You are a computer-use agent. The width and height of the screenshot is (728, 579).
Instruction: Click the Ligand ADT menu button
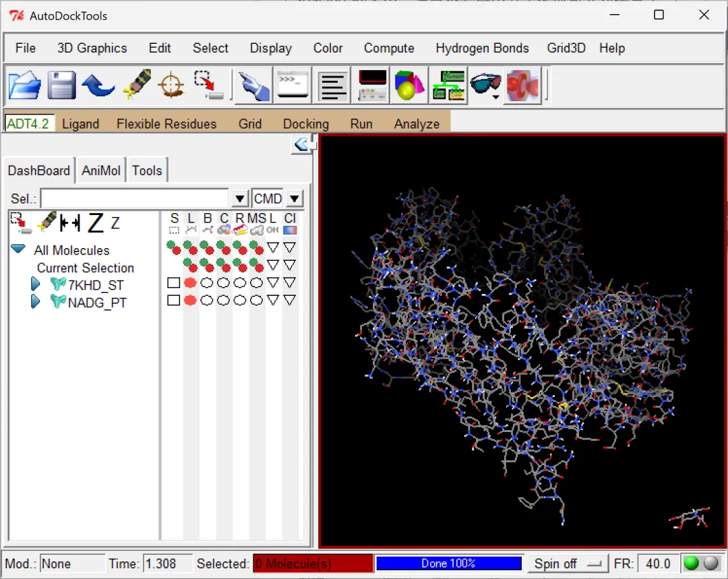[x=81, y=124]
